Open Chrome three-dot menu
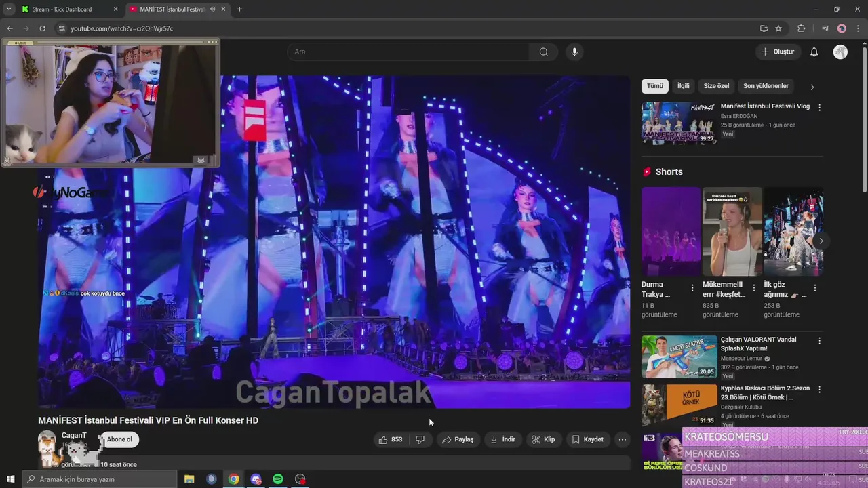Screen dimensions: 868x488 [x=858, y=28]
